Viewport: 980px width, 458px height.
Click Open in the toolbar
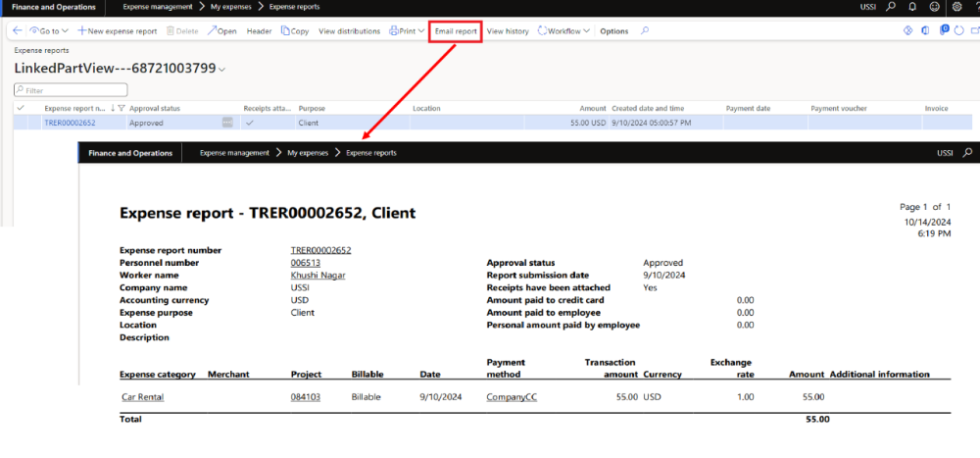(x=221, y=31)
